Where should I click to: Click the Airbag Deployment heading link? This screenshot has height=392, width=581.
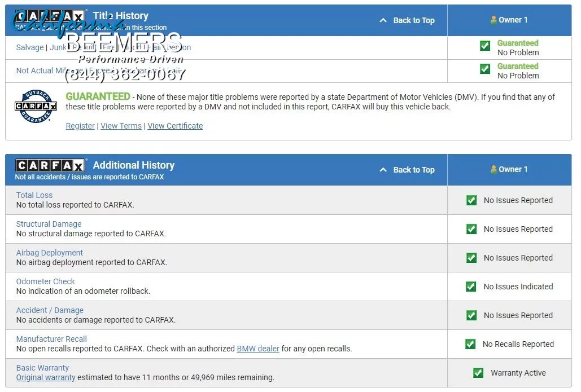[x=50, y=253]
